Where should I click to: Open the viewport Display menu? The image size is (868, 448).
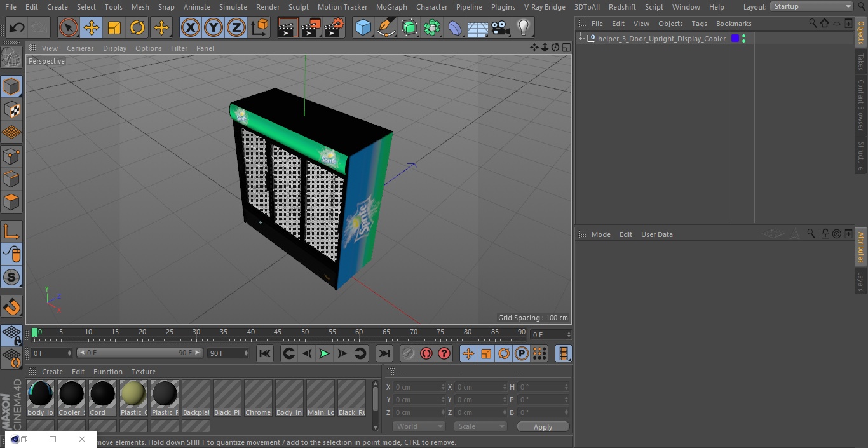pos(114,48)
